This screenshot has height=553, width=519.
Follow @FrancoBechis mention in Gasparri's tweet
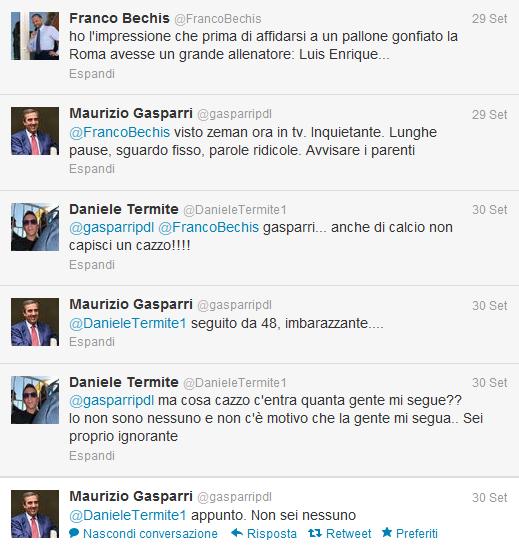pyautogui.click(x=120, y=133)
